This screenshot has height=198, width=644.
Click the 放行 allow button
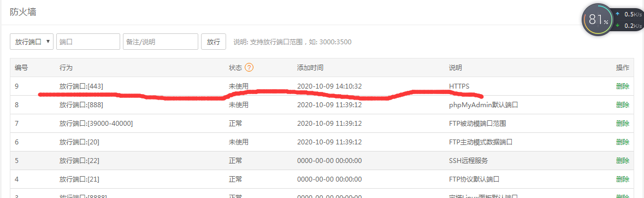coord(213,42)
